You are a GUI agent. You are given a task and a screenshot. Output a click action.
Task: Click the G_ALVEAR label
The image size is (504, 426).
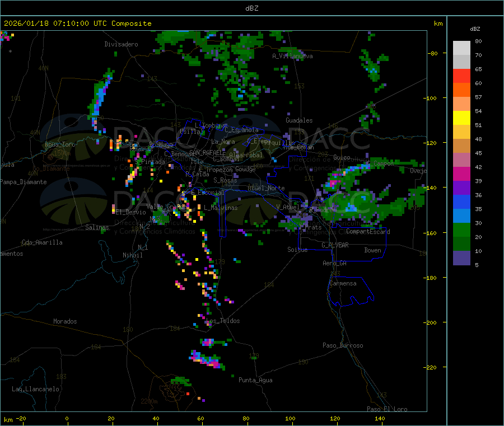335,245
